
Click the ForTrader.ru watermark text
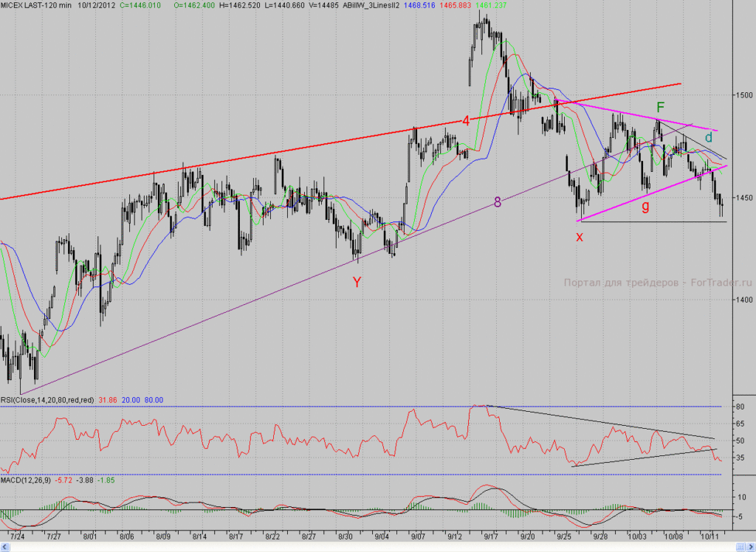tap(721, 283)
